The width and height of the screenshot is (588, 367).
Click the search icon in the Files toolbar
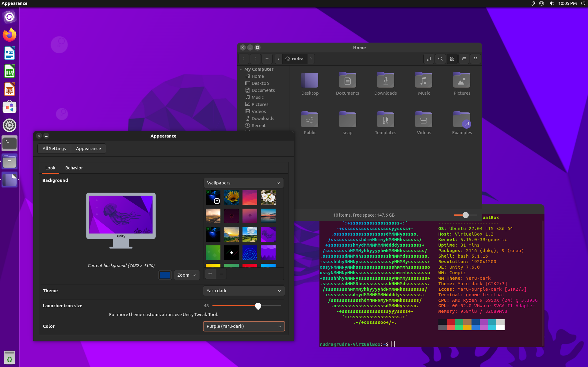point(440,59)
